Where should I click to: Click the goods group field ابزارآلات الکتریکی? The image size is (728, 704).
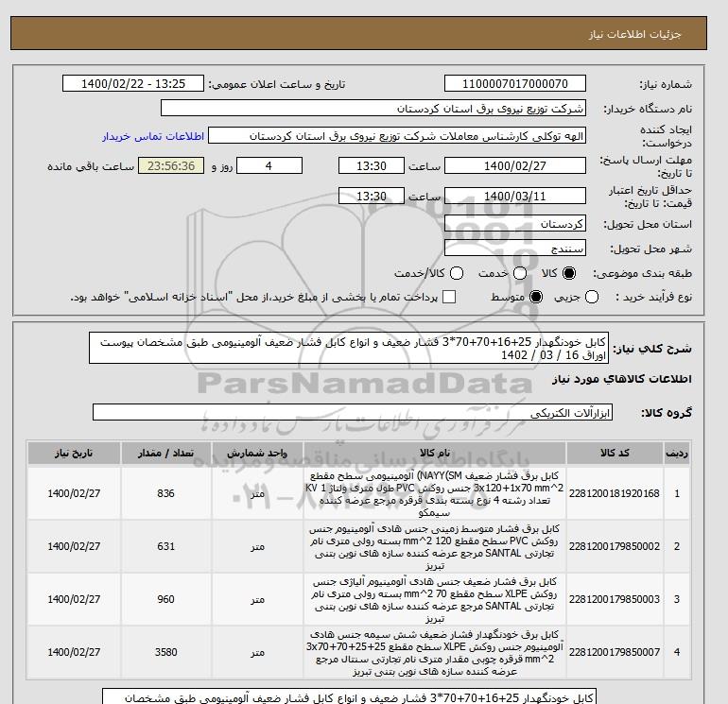point(353,412)
